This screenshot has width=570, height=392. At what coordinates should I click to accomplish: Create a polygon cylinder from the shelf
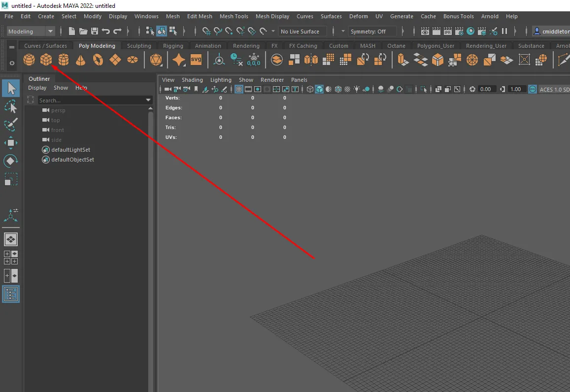point(64,60)
